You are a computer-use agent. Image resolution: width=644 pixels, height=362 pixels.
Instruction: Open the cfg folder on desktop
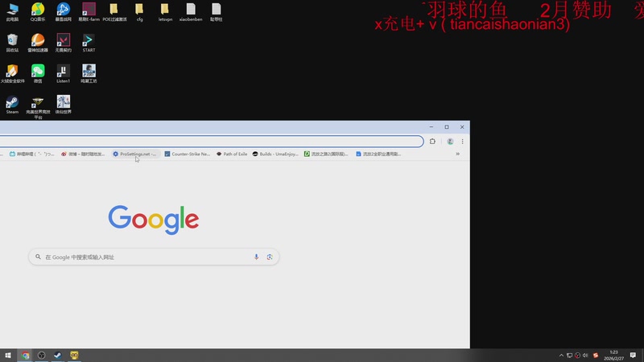pos(139,12)
